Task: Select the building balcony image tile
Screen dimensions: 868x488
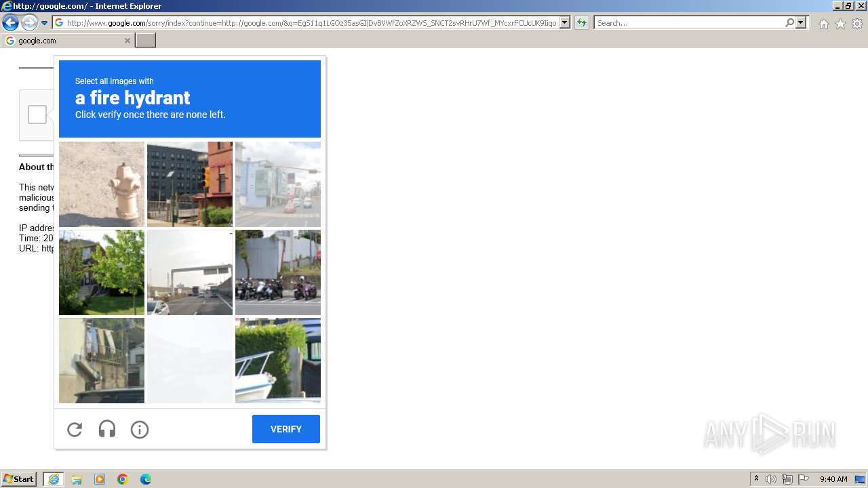Action: (x=102, y=361)
